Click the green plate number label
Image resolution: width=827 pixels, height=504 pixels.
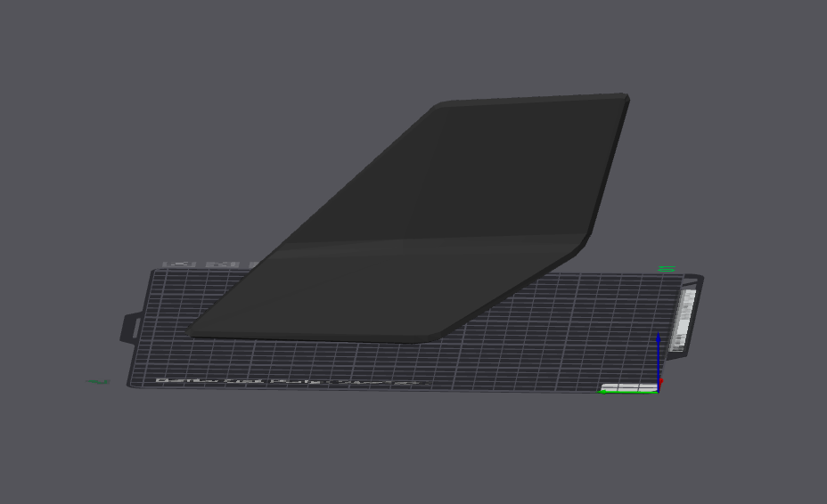pyautogui.click(x=667, y=270)
